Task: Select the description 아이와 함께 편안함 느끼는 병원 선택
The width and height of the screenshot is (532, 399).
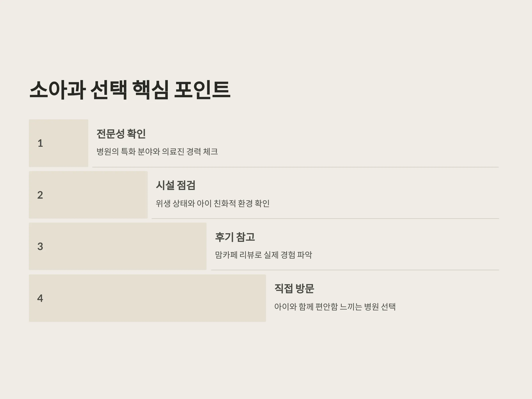Action: coord(335,307)
